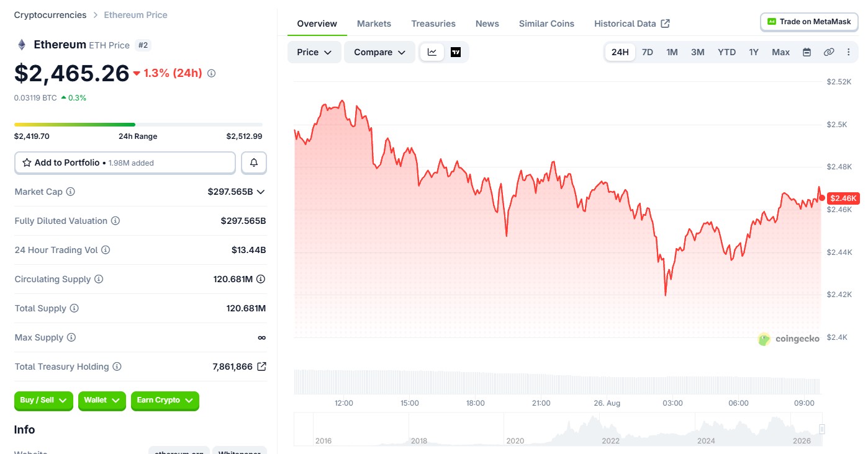Open the Compare dropdown
Viewport: 868px width, 454px height.
[x=379, y=52]
